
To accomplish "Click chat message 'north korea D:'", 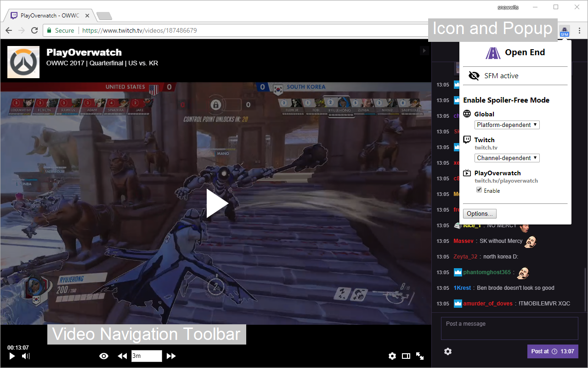I will tap(501, 257).
